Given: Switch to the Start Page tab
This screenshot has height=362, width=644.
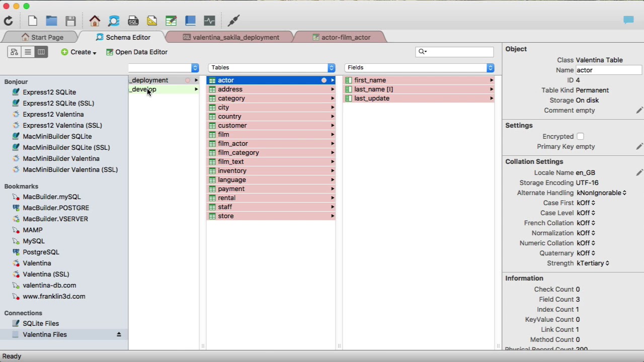Looking at the screenshot, I should click(42, 37).
